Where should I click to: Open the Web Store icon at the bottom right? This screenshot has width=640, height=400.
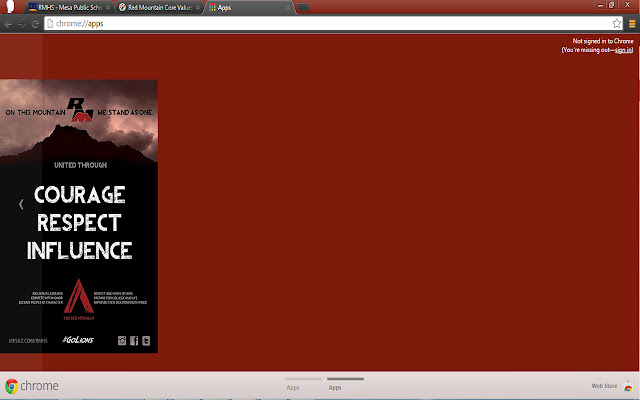[628, 386]
